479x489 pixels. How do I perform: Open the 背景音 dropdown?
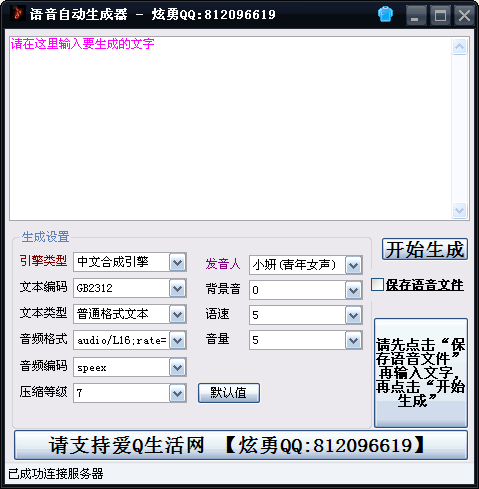[x=353, y=290]
